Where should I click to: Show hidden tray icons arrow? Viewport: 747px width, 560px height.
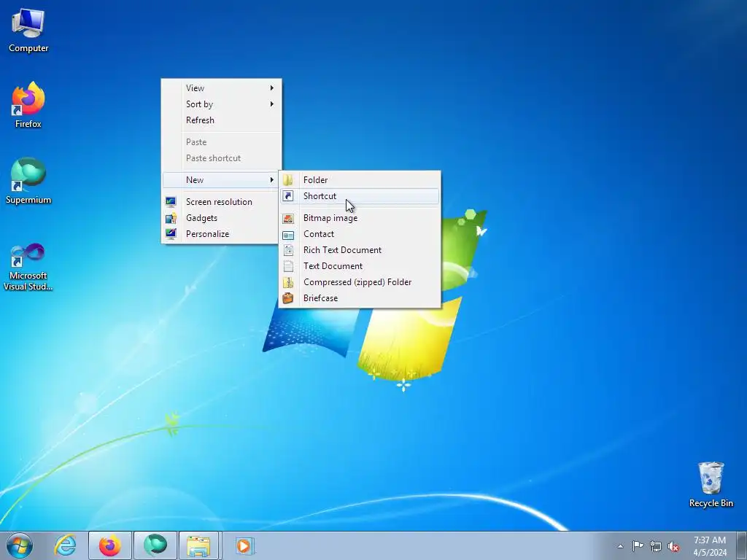620,546
